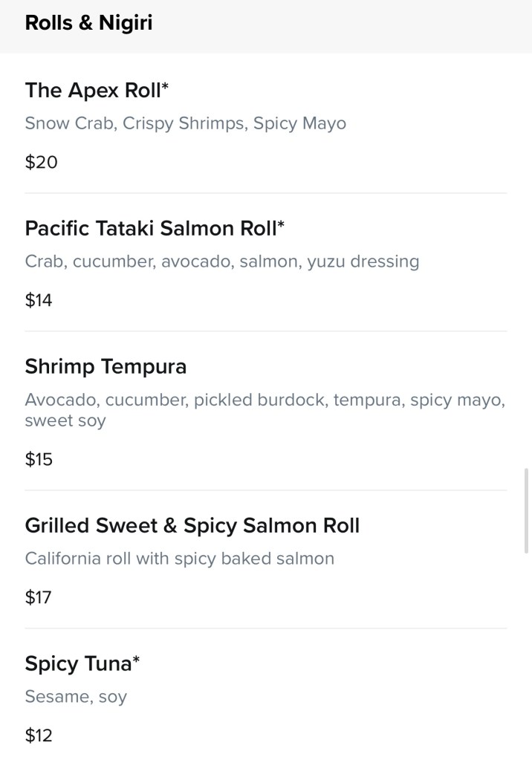This screenshot has height=760, width=532.
Task: Click the $20 price of Apex Roll
Action: click(x=42, y=162)
